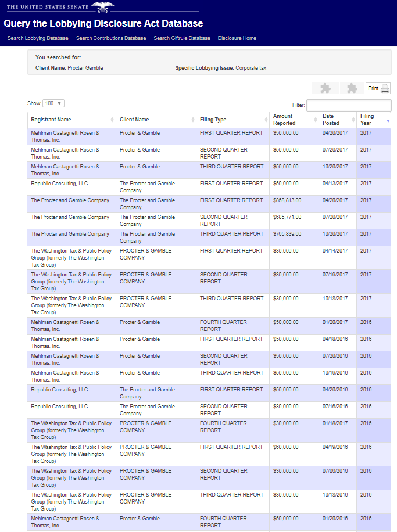This screenshot has height=532, width=397.
Task: Click the printer icon
Action: coord(385,88)
